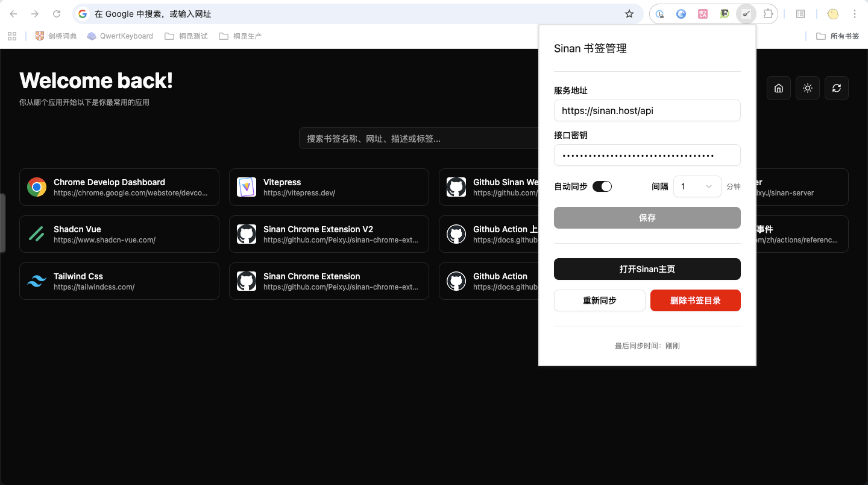This screenshot has width=868, height=485.
Task: Open the Extensions puzzle menu
Action: coord(768,14)
